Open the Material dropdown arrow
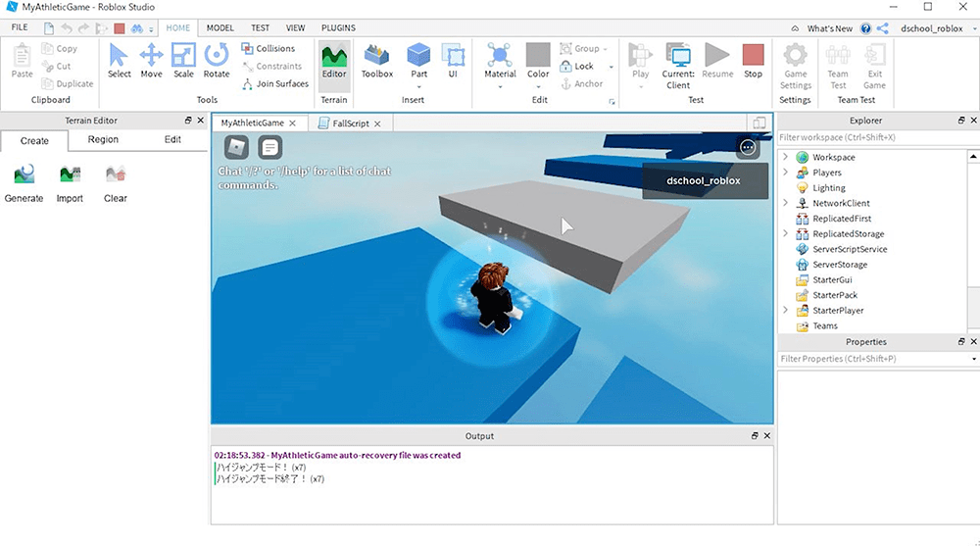The height and width of the screenshot is (546, 980). point(500,87)
